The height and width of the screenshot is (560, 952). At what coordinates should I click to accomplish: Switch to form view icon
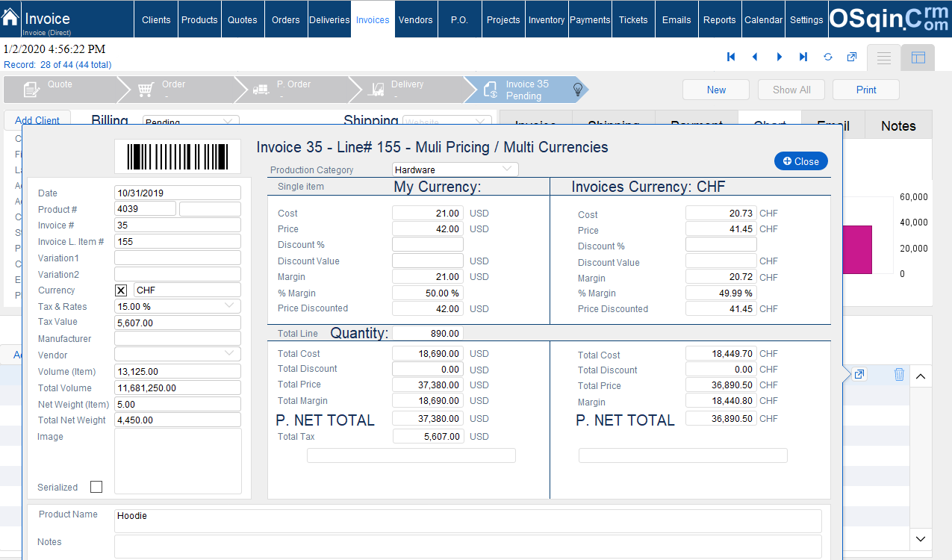click(884, 57)
